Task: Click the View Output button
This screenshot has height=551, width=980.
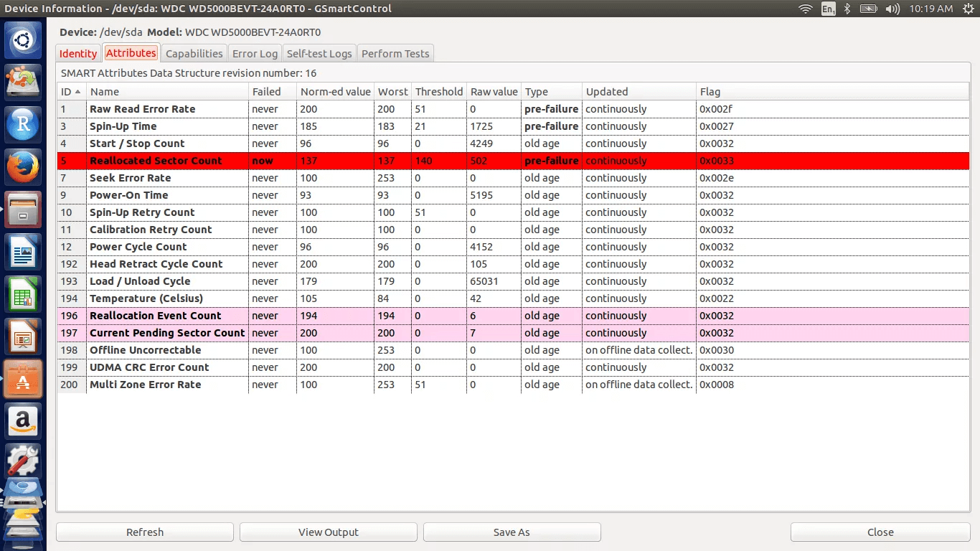Action: point(329,532)
